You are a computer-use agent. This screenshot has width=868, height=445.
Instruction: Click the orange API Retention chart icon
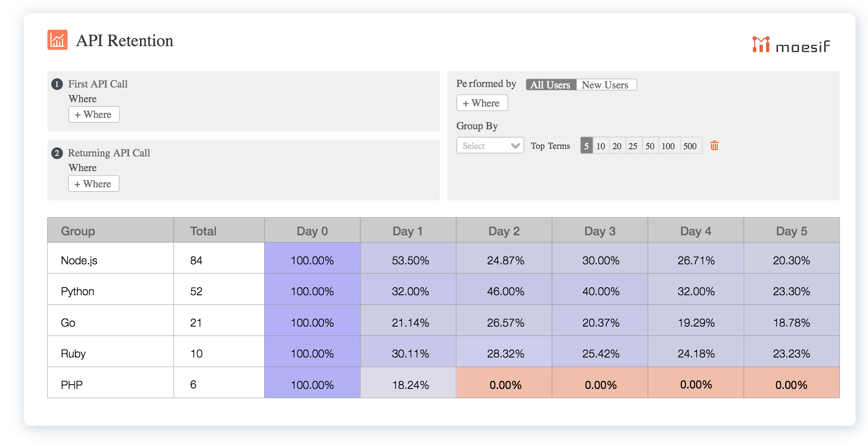pos(58,40)
